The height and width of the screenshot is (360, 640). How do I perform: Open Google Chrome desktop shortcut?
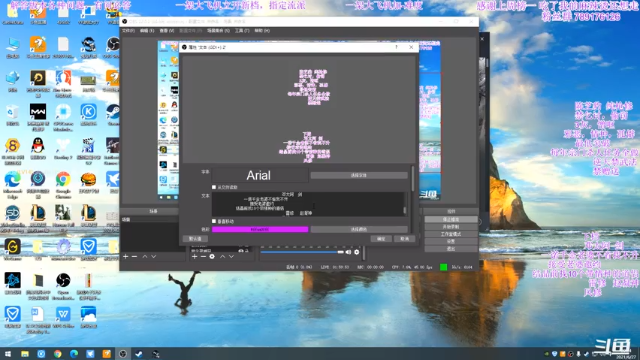(63, 183)
